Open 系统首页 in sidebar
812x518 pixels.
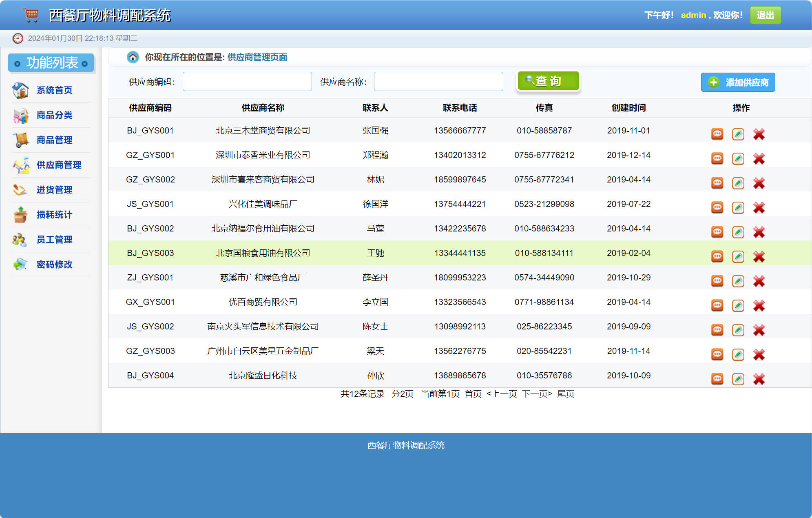54,90
